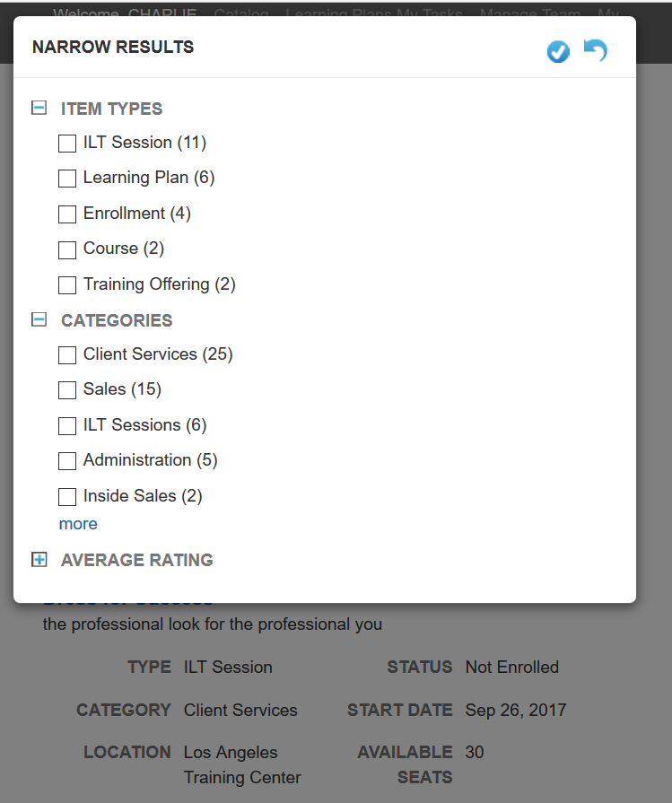Apply the selected narrow results filters
The height and width of the screenshot is (803, 672).
tap(558, 52)
